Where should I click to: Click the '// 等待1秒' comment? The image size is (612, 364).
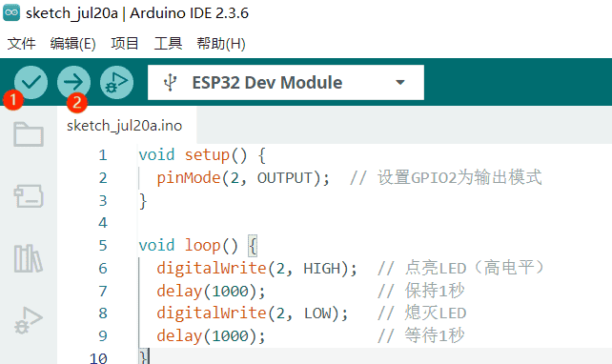coord(420,335)
